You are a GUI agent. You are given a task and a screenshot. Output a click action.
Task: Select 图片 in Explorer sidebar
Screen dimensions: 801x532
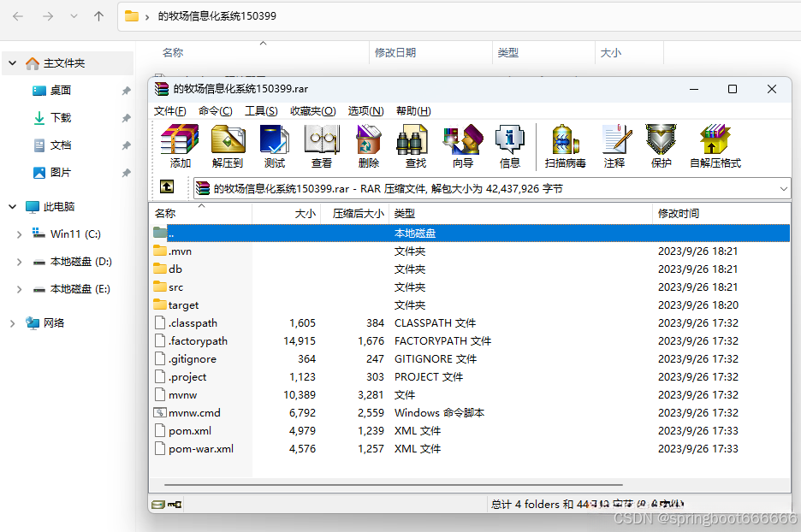click(60, 173)
